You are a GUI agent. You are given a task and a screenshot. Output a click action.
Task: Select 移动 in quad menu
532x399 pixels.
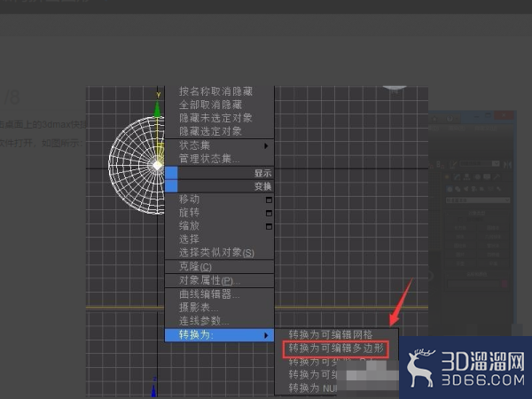pyautogui.click(x=190, y=199)
